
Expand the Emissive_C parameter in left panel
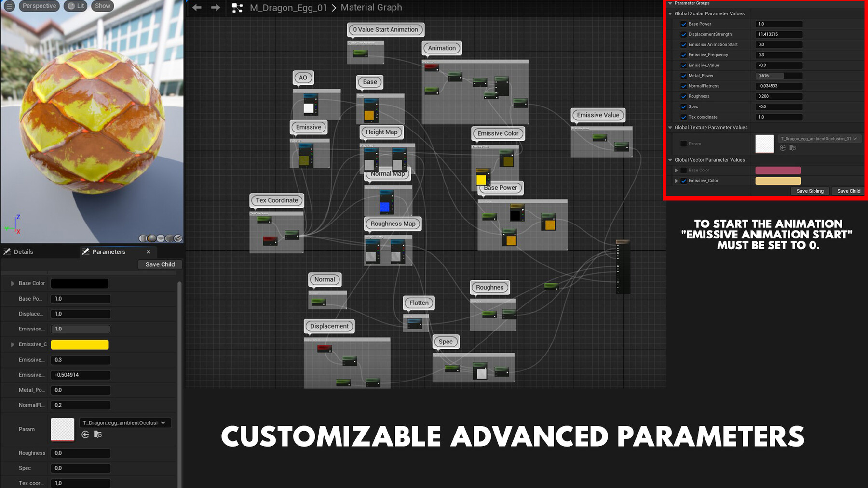tap(13, 344)
